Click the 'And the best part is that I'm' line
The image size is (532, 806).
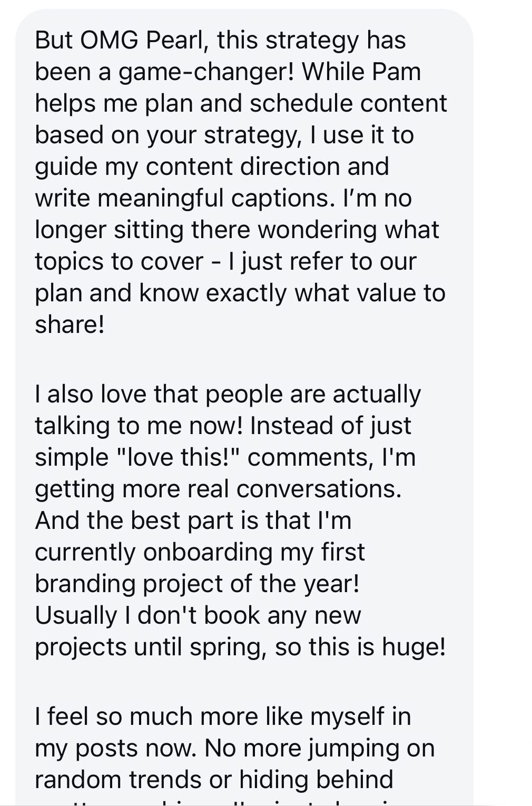click(x=193, y=520)
